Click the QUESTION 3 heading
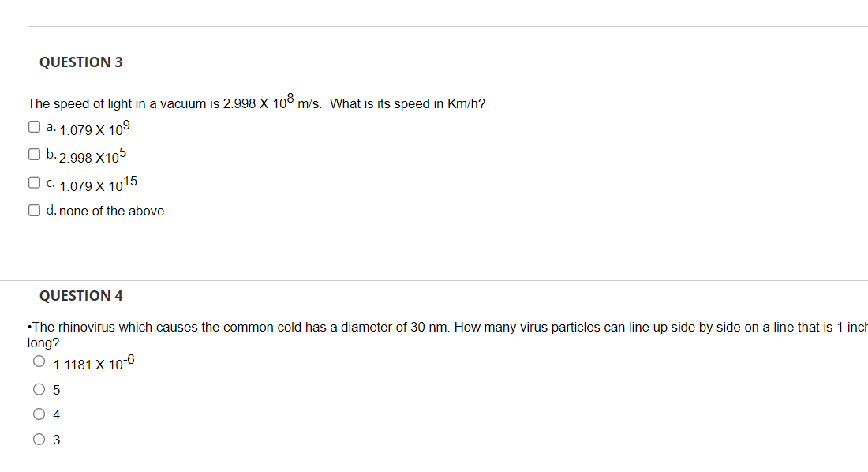Screen dimensions: 868x472 click(x=80, y=62)
